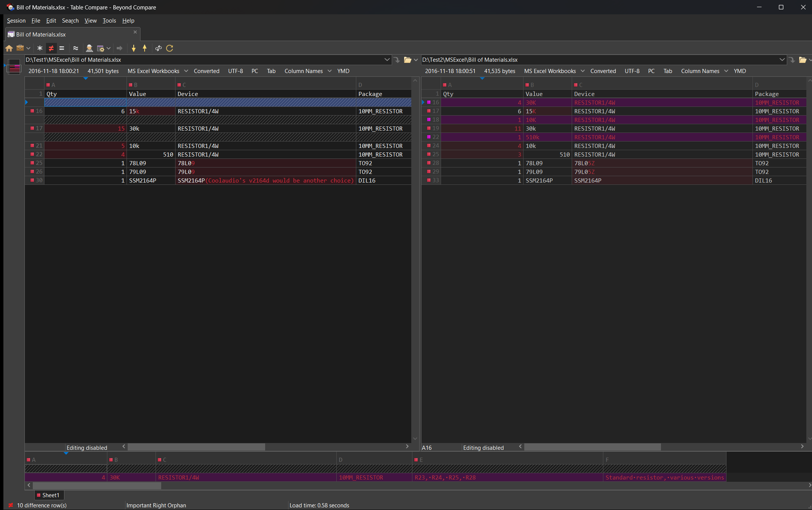Screen dimensions: 812x510
Task: Select left row 17 quantity 15 cell
Action: tap(85, 129)
